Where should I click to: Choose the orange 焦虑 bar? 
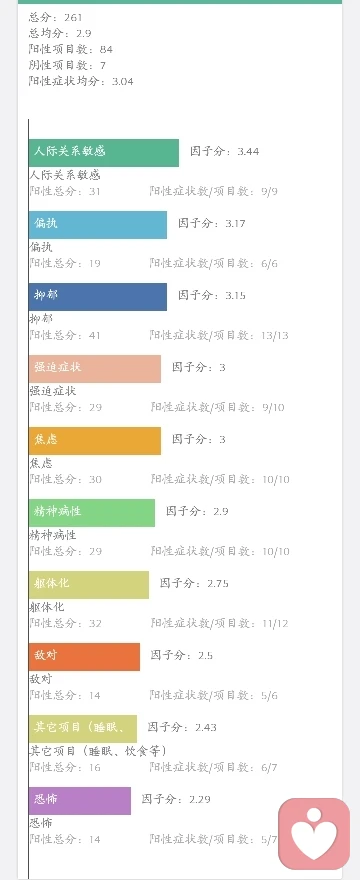point(95,441)
